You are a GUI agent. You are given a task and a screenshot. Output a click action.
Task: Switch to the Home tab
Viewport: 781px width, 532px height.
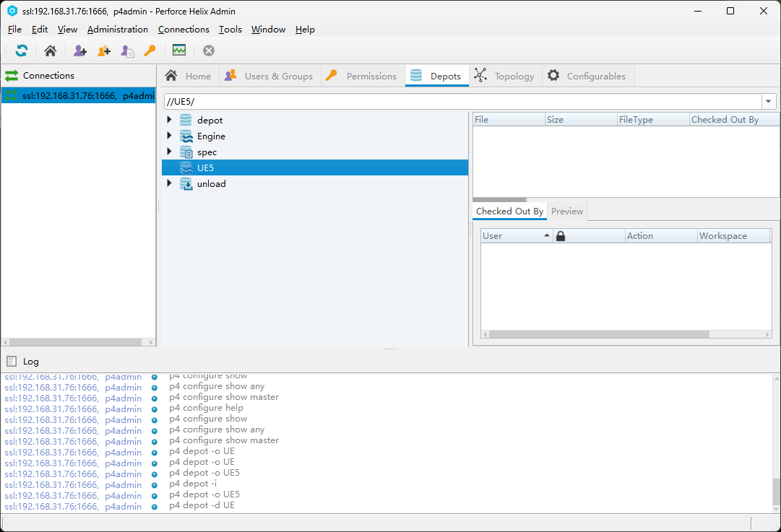pos(189,76)
